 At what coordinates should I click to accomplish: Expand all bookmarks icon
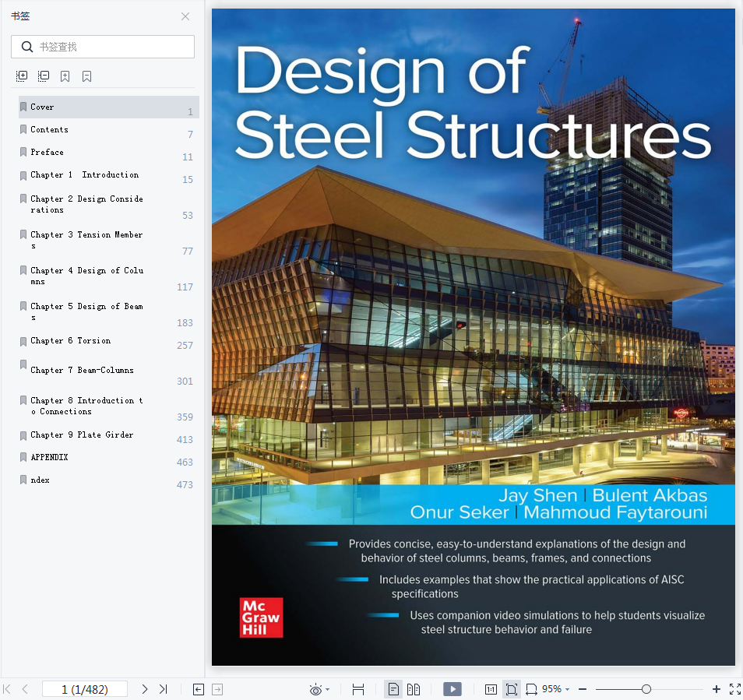(22, 76)
